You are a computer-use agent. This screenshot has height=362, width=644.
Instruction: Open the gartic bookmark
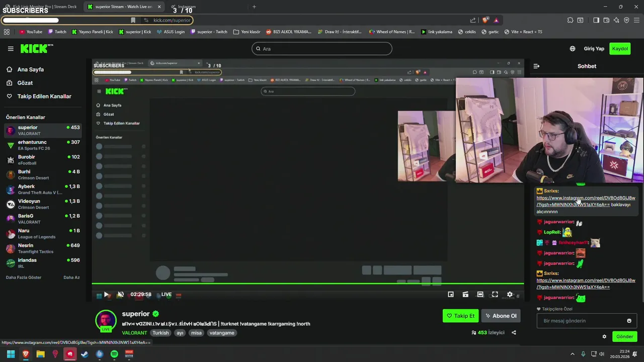tap(490, 32)
